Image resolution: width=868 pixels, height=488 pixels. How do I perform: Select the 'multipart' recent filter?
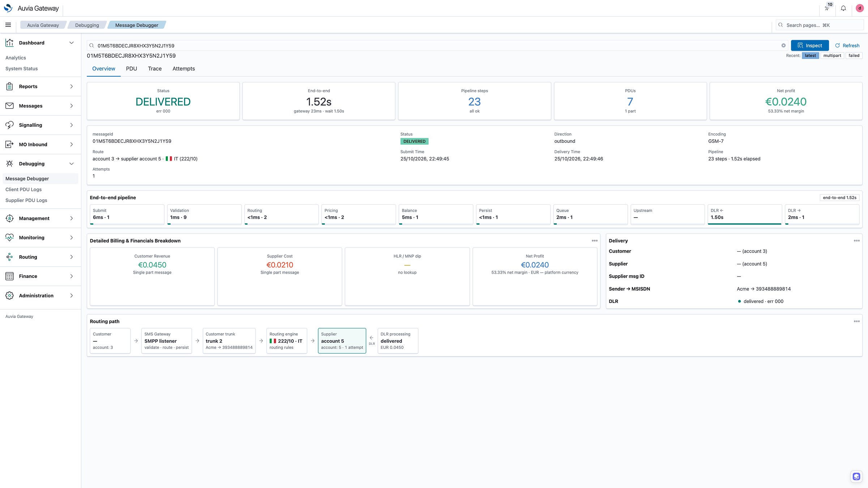tap(832, 56)
